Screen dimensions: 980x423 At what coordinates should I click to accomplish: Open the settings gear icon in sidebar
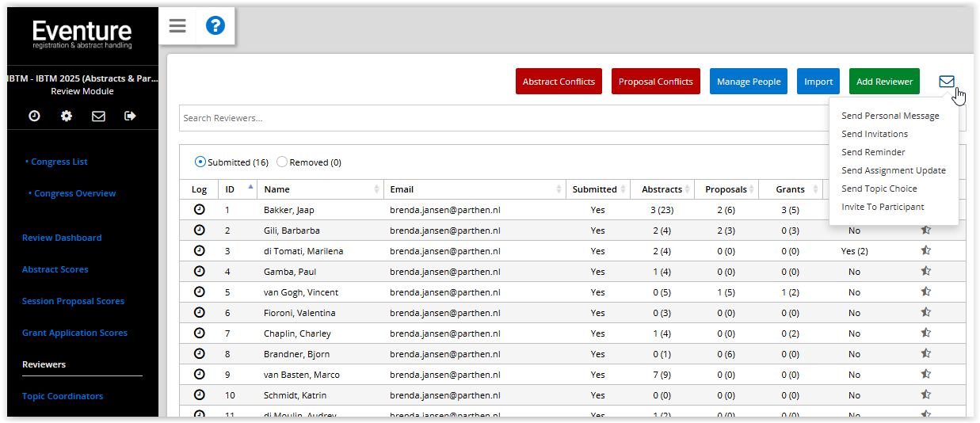pos(67,116)
